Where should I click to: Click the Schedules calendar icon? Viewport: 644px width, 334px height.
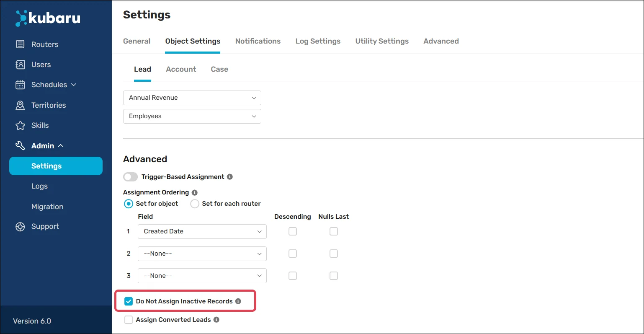pos(20,85)
